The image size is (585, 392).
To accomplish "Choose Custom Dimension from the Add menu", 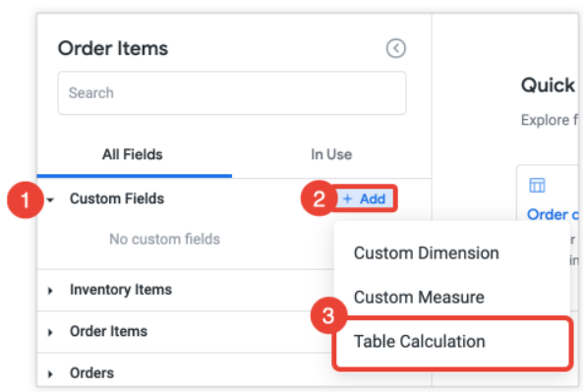I will (426, 252).
